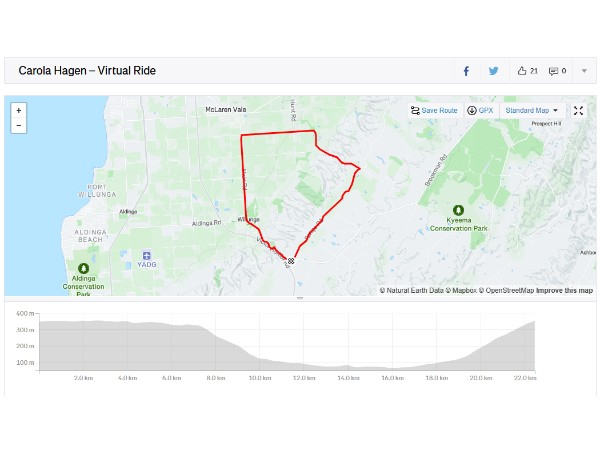Screen dimensions: 600x450
Task: Zoom out the map with minus button
Action: 19,126
